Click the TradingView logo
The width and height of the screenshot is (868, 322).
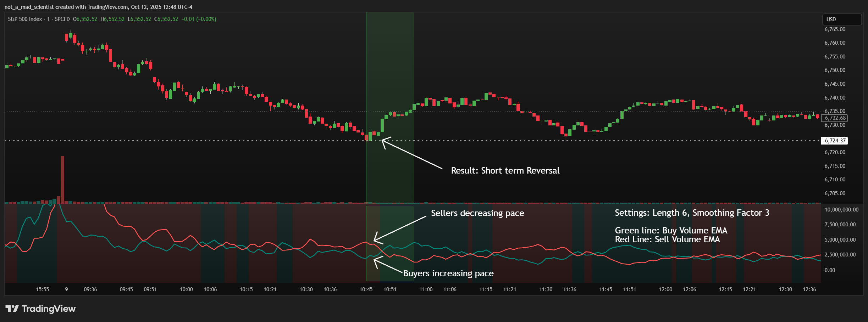[x=40, y=309]
